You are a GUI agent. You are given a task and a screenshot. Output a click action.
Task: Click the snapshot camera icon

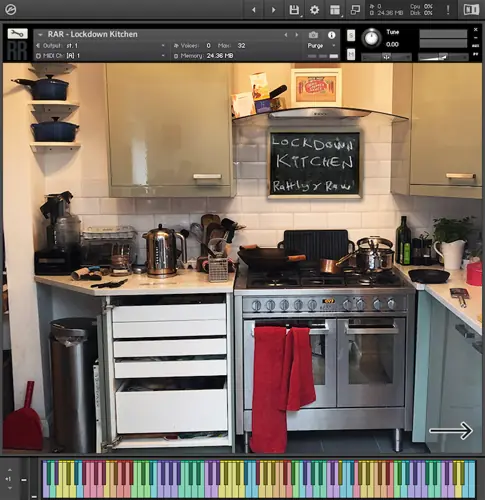coord(313,35)
